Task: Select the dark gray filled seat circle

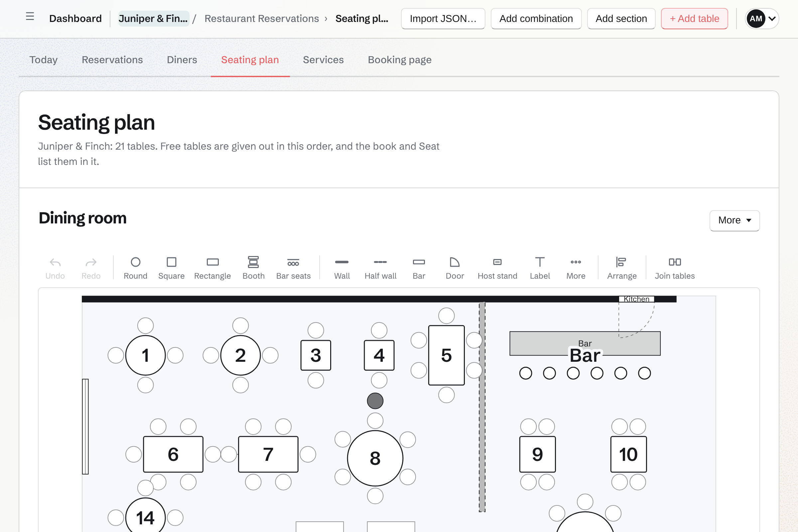Action: pos(375,401)
